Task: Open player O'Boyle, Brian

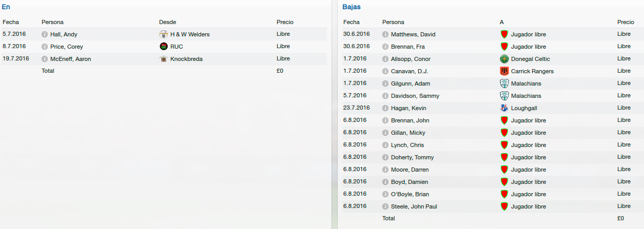Action: 410,194
